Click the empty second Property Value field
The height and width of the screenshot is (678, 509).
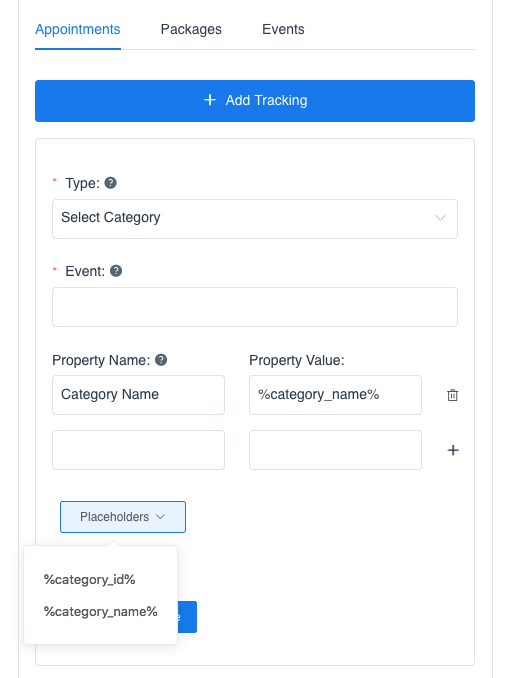[335, 450]
